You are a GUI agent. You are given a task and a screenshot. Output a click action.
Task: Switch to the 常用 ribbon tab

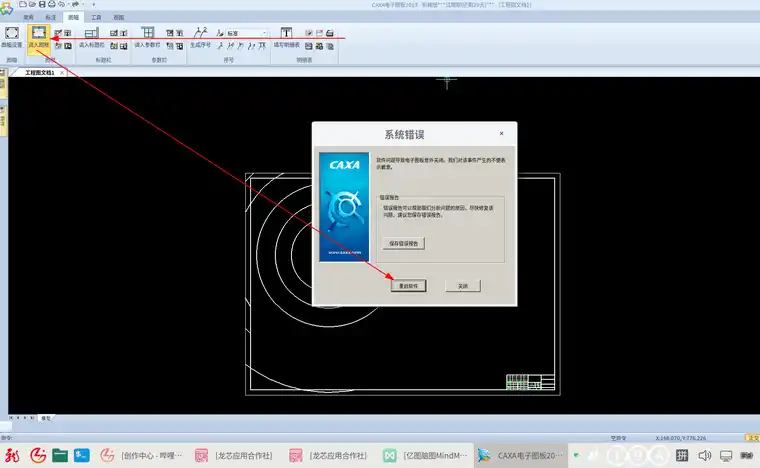pos(29,17)
